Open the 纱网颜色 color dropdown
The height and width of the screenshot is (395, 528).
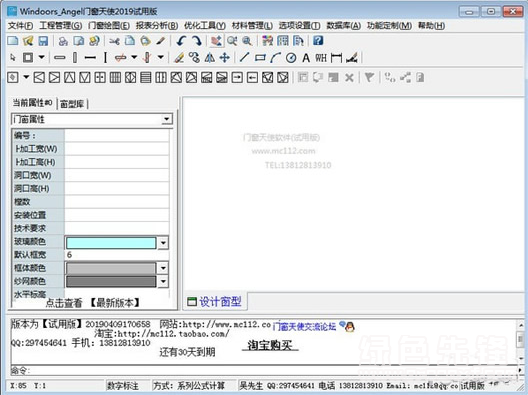(163, 281)
